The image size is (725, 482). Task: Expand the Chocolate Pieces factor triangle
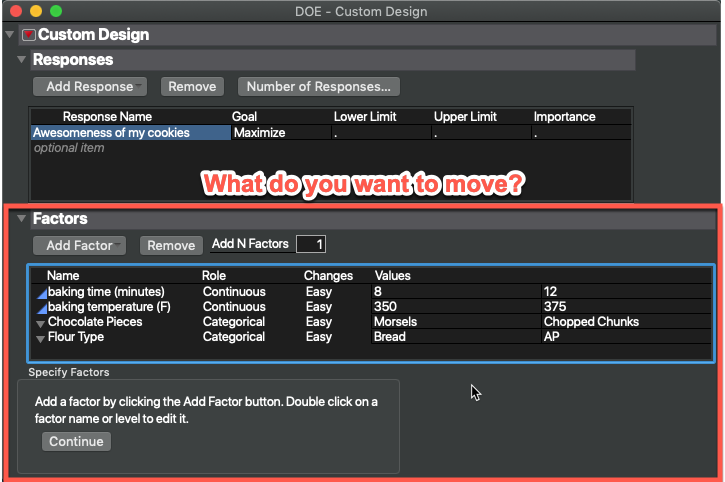point(41,324)
